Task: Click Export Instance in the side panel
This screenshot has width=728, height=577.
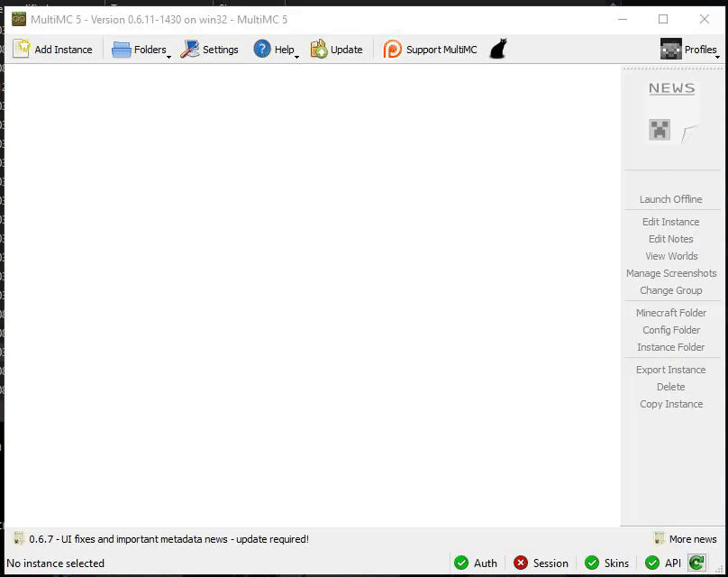Action: pyautogui.click(x=671, y=371)
